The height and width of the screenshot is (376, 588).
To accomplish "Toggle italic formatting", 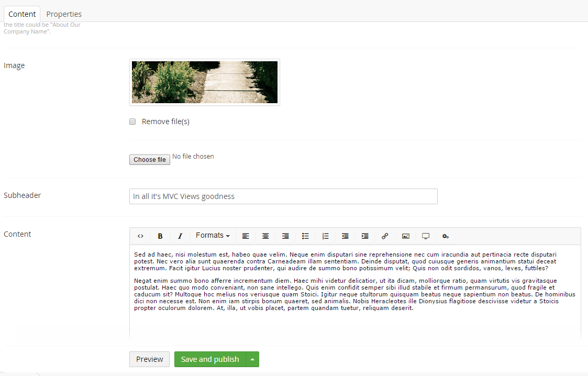I will [180, 236].
